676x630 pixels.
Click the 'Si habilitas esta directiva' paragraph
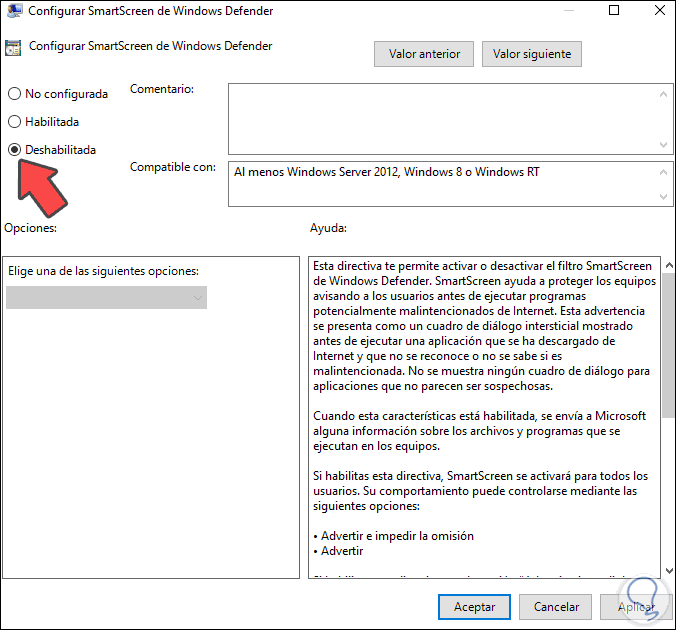point(480,491)
